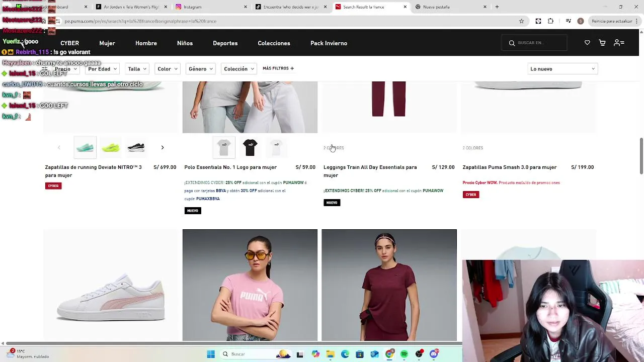
Task: Open white and pink sneaker product image
Action: [x=111, y=285]
